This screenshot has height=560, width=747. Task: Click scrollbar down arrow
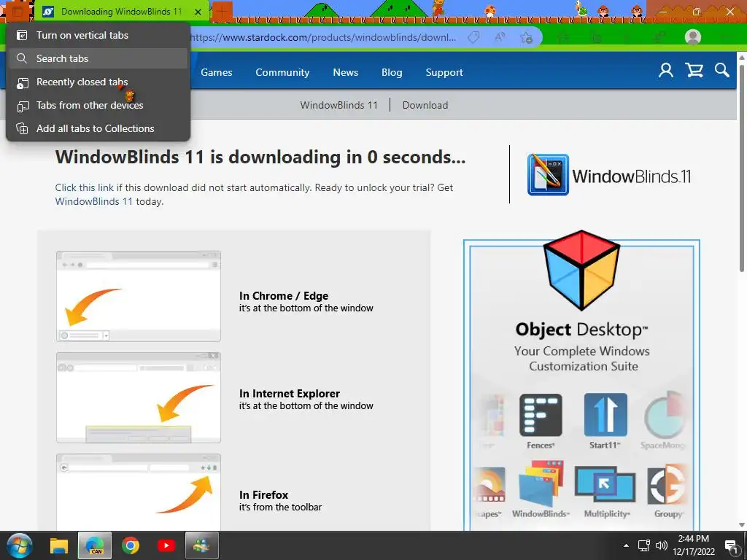[x=742, y=525]
